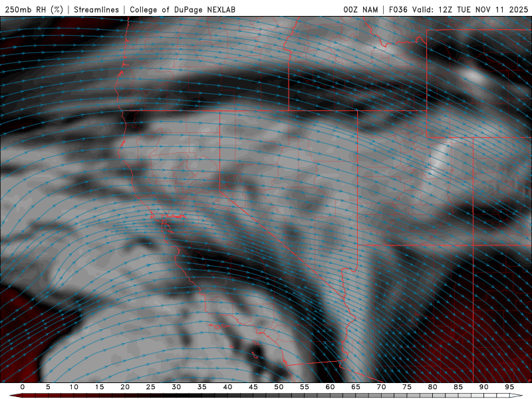Click the "60" color bar label
Screen dimensions: 532x399
point(330,387)
